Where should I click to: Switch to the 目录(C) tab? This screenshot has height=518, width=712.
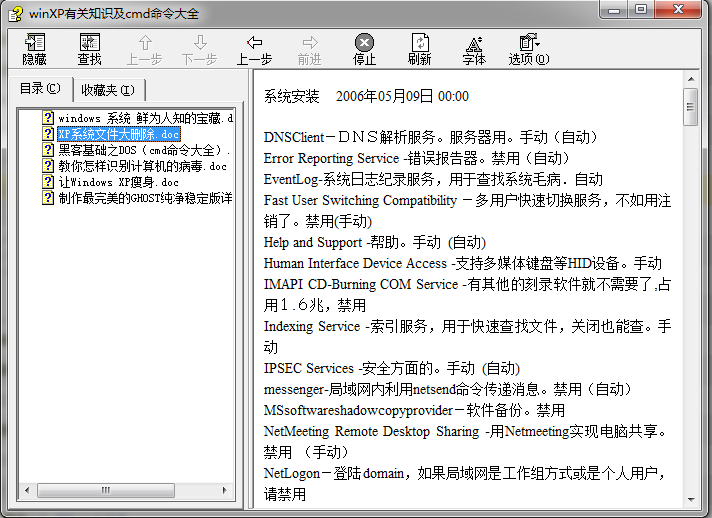pos(40,89)
